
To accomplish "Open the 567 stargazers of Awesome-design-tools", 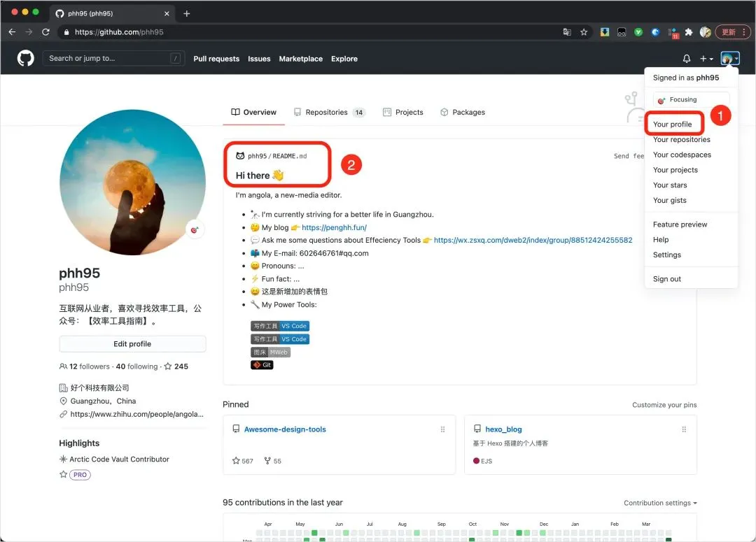I will pos(242,461).
